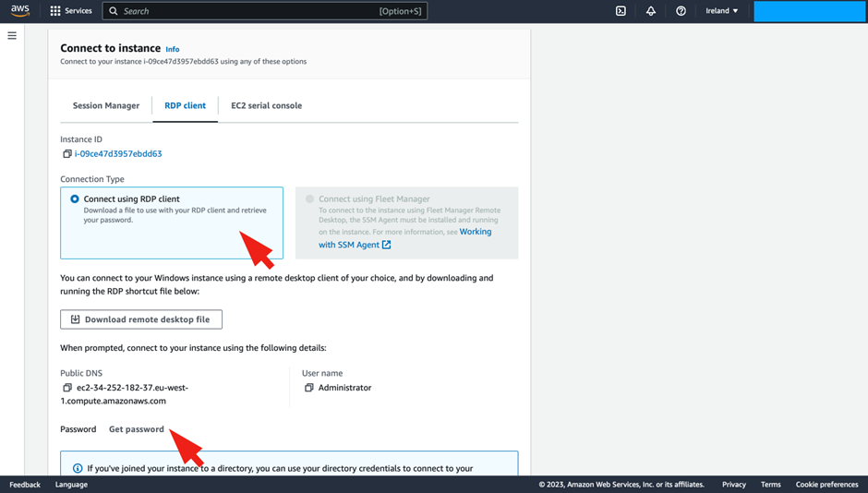Open the Working with SSM Agent link
Image resolution: width=868 pixels, height=493 pixels.
[x=404, y=238]
